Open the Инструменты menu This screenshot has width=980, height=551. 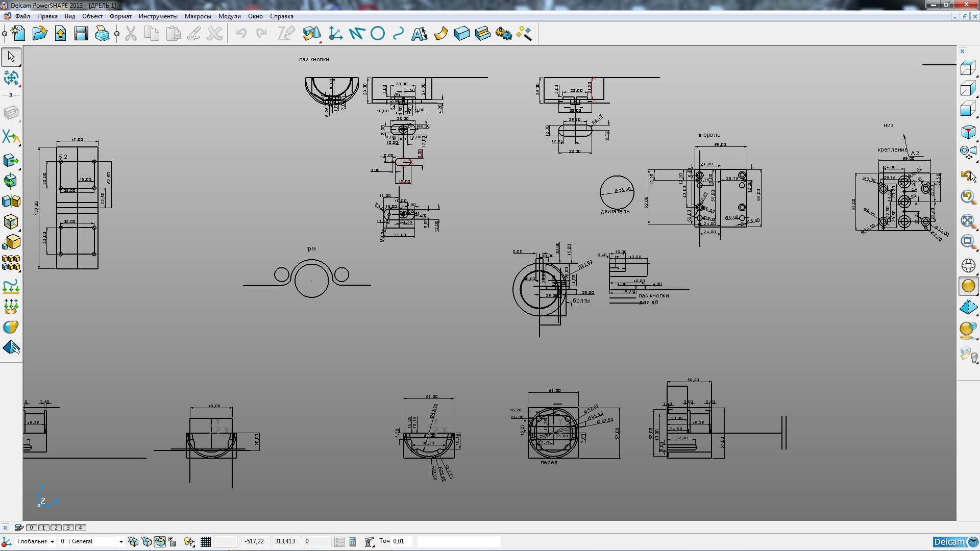[x=158, y=16]
